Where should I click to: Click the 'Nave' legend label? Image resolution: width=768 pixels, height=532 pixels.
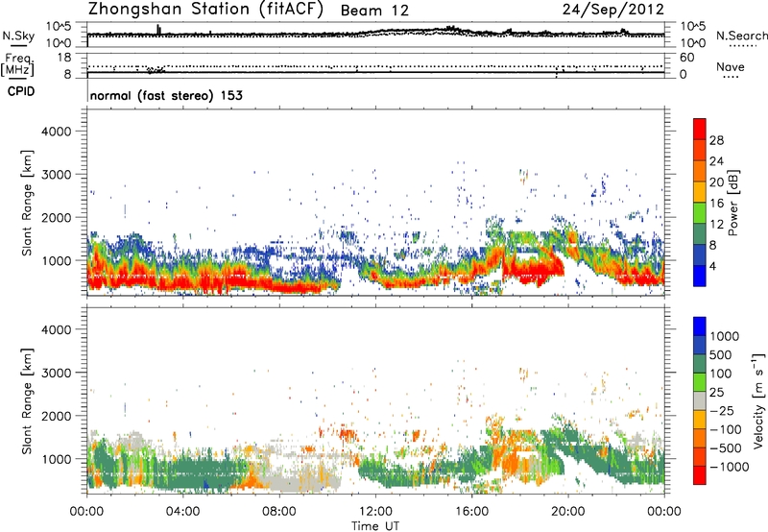tap(731, 66)
